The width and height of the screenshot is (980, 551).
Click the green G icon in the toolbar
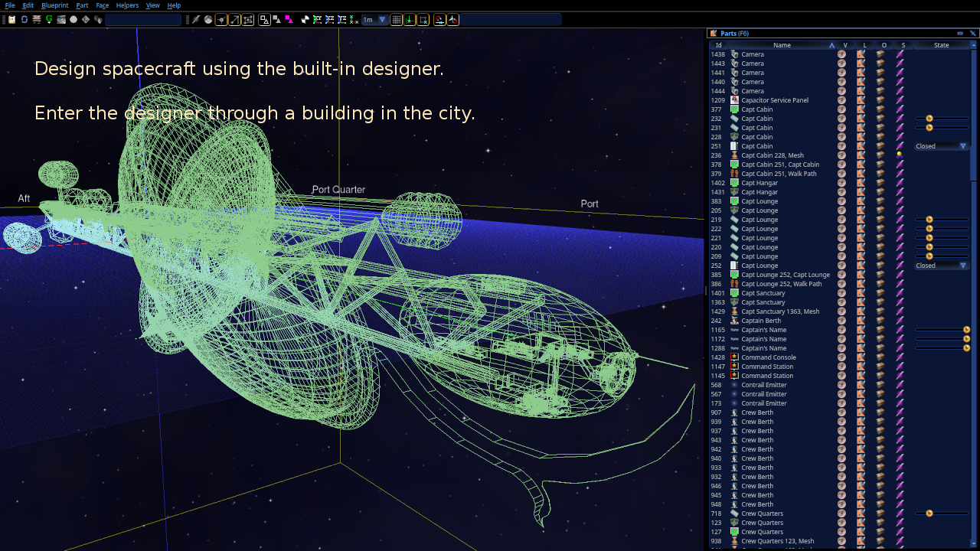49,20
